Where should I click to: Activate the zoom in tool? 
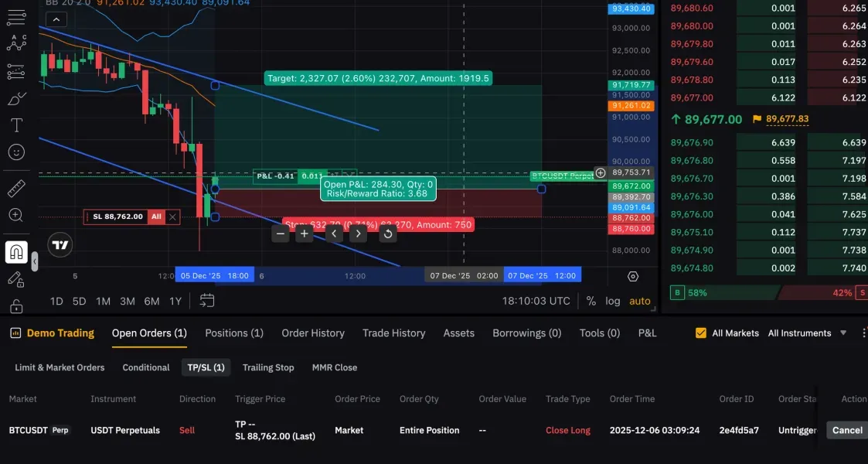tap(16, 215)
